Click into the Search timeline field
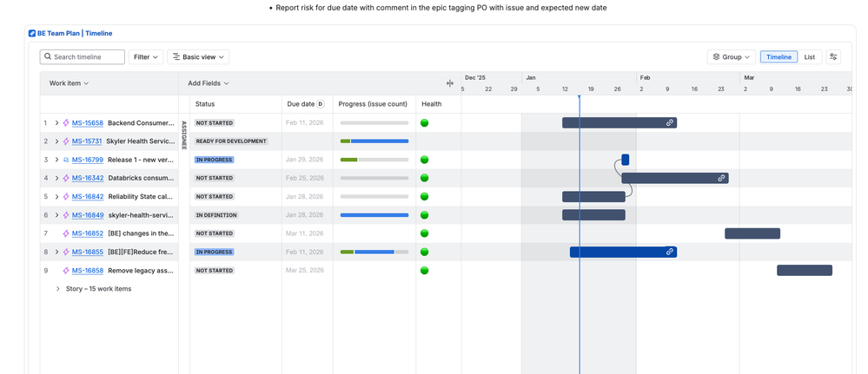 (83, 57)
